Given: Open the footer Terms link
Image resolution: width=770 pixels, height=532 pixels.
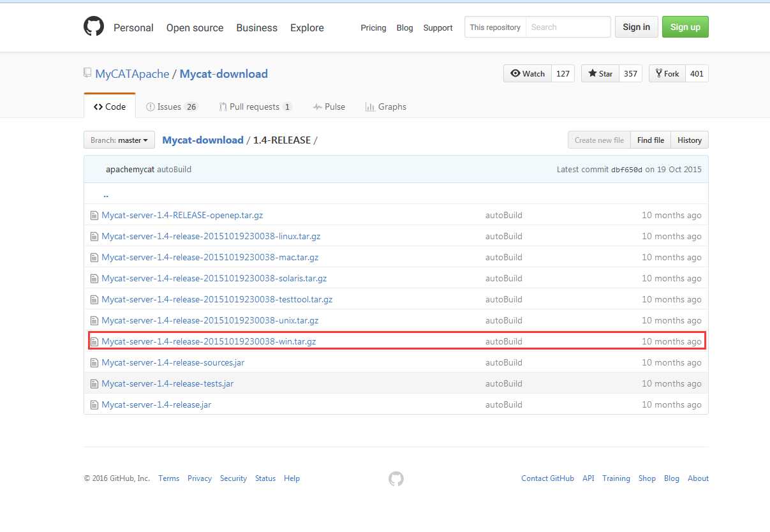Looking at the screenshot, I should pos(169,478).
